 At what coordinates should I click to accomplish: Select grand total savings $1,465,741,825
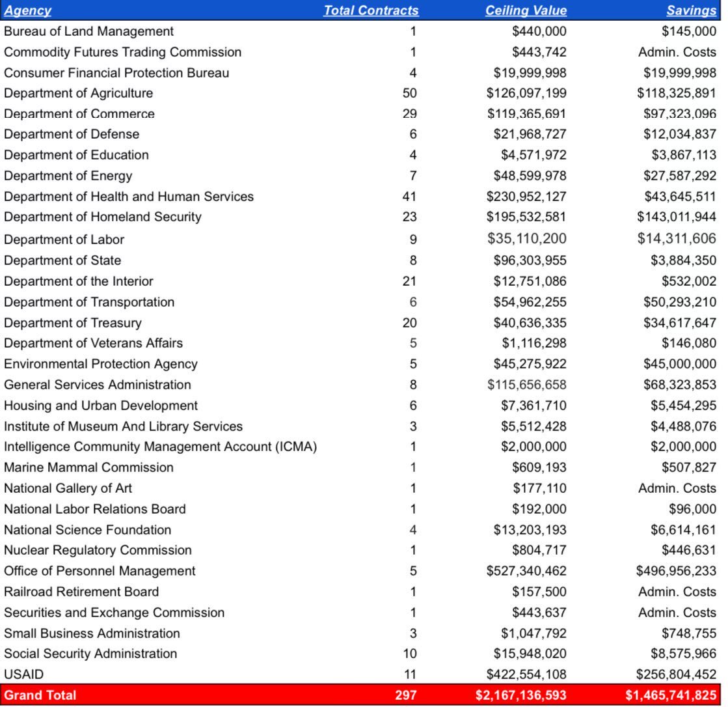coord(671,695)
